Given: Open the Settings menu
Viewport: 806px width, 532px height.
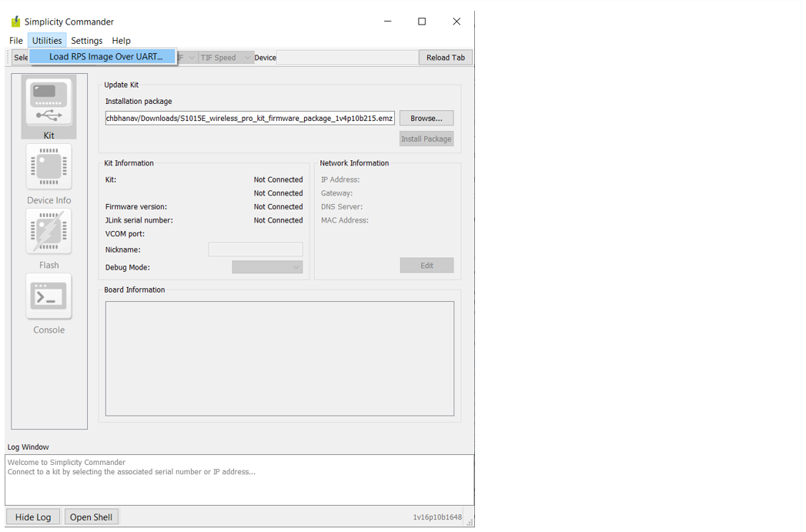Looking at the screenshot, I should click(86, 40).
